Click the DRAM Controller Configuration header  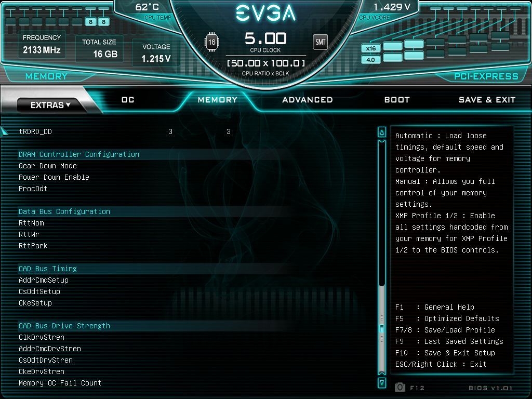[x=79, y=154]
